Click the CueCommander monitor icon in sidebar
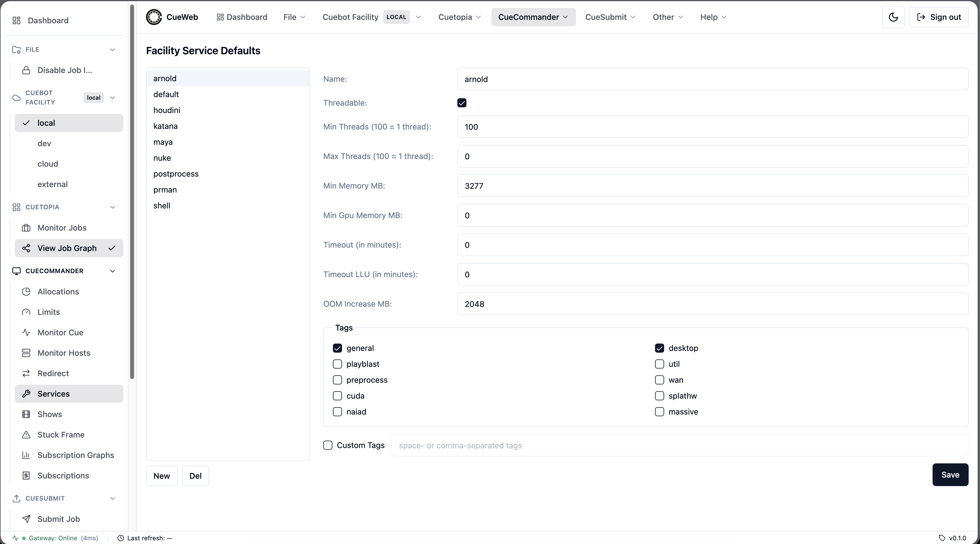 (x=16, y=271)
